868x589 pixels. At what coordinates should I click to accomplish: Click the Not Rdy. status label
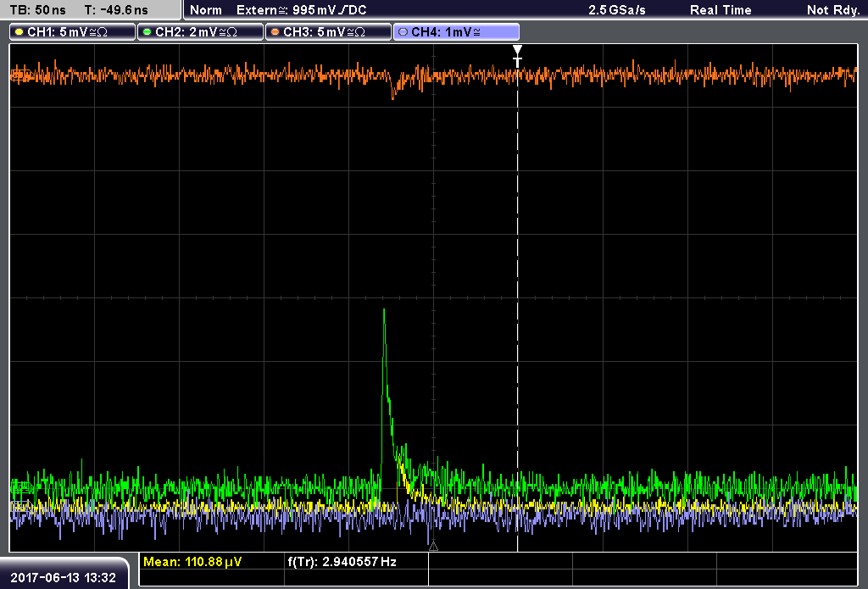point(833,10)
